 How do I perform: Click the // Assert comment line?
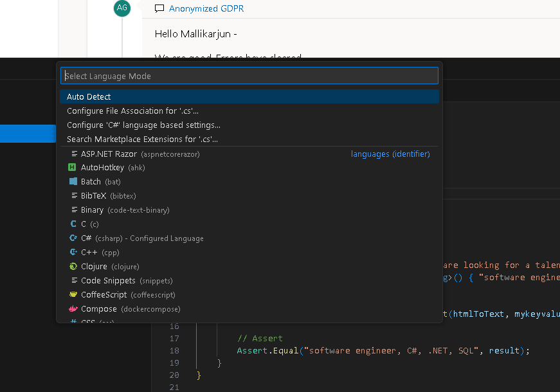click(x=260, y=339)
